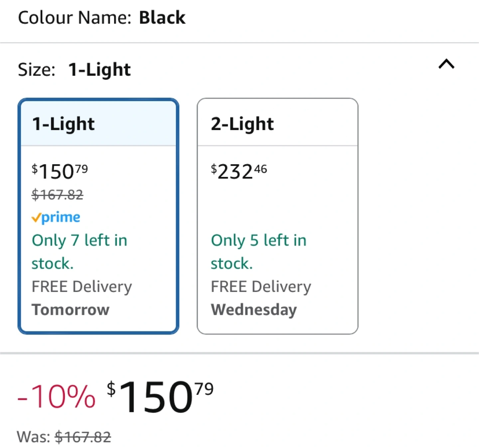The image size is (479, 448).
Task: Tap the bold word Wednesday
Action: (x=254, y=310)
